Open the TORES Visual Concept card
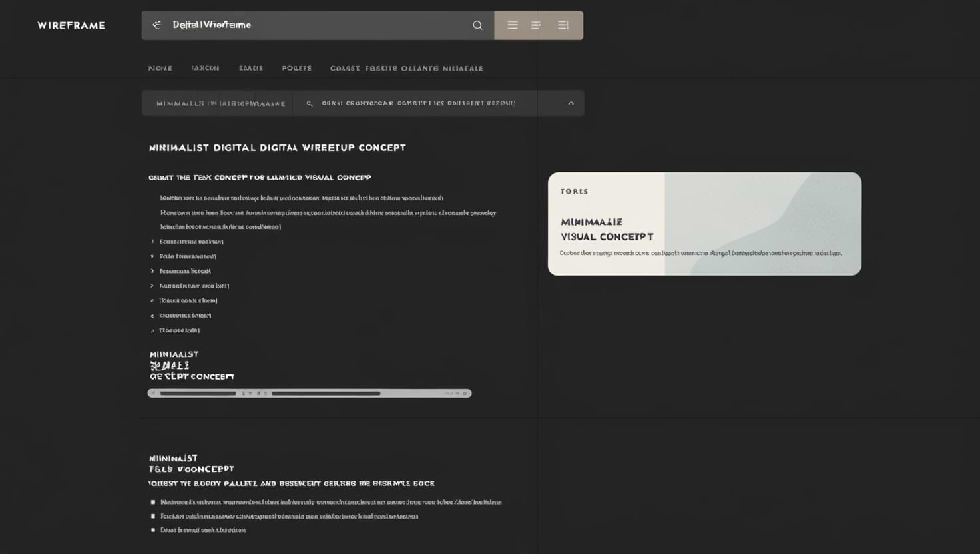The height and width of the screenshot is (554, 980). [704, 224]
